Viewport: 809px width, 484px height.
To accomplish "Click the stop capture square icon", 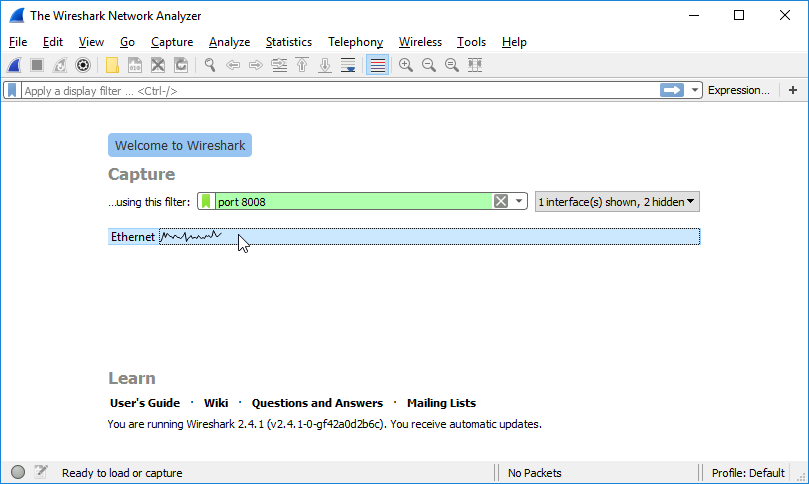I will point(37,65).
